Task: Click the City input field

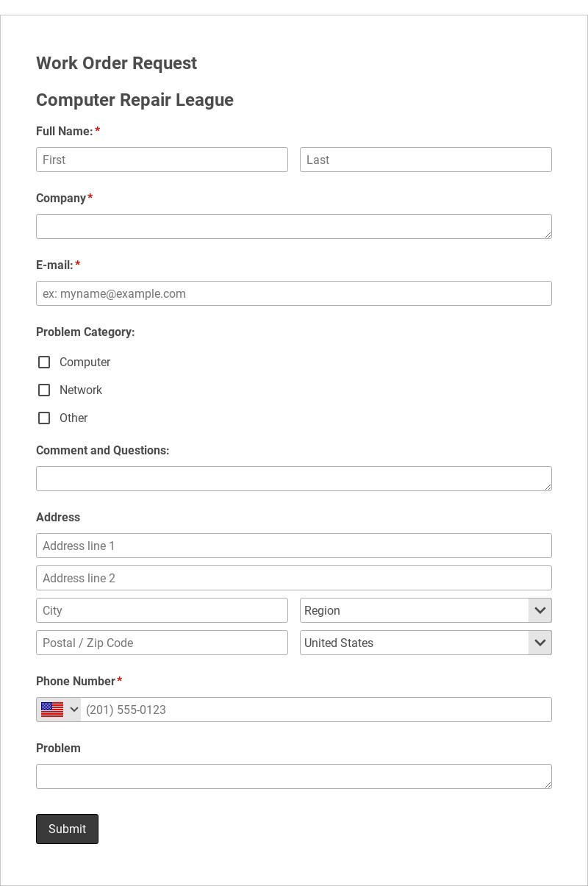Action: point(162,610)
